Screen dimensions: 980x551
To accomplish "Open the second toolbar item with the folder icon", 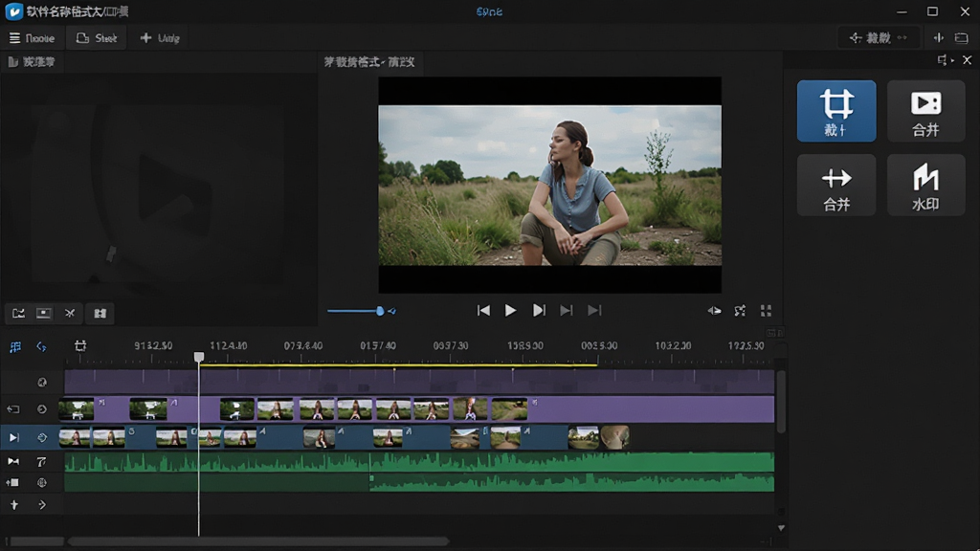I will pyautogui.click(x=97, y=38).
